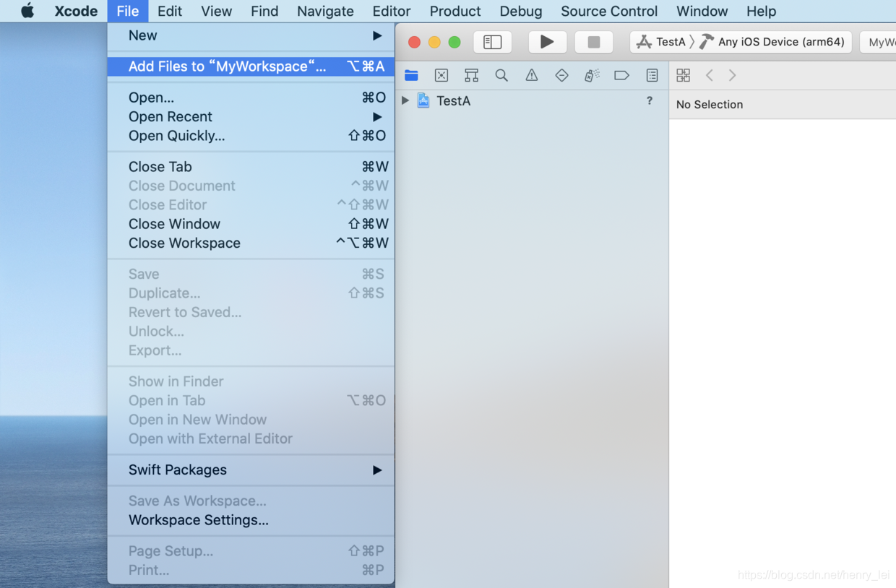896x588 pixels.
Task: Show the Source Control navigator
Action: 441,75
